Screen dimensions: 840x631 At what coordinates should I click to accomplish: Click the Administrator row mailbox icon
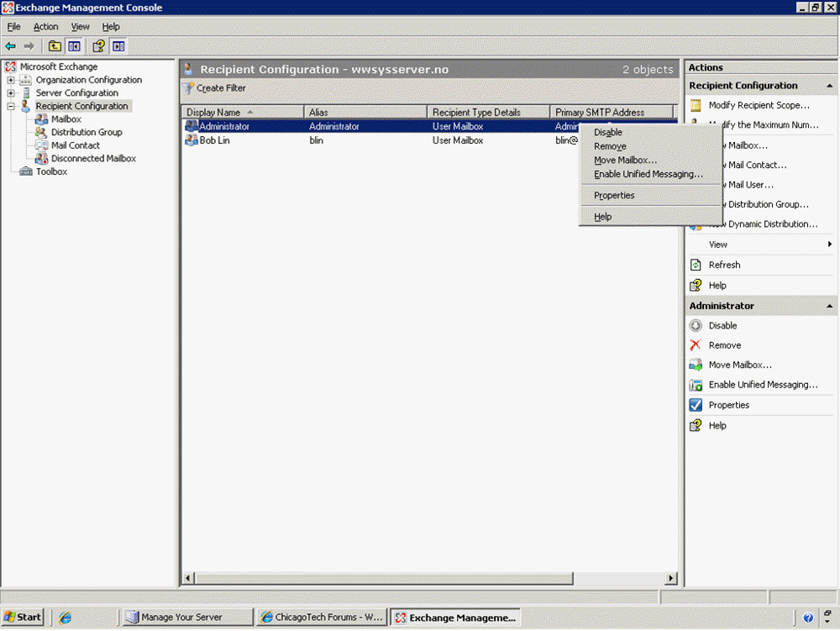click(192, 126)
